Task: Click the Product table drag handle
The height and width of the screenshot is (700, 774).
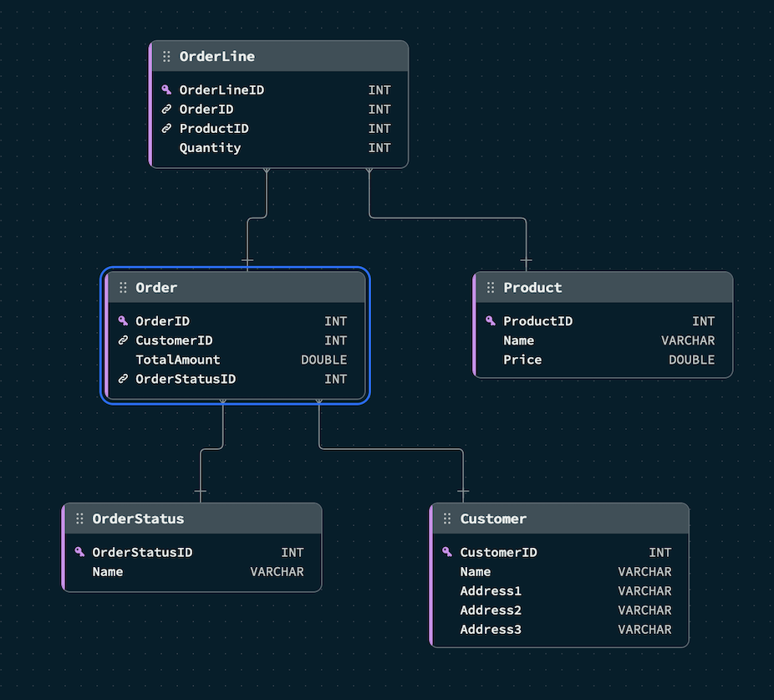Action: (491, 288)
